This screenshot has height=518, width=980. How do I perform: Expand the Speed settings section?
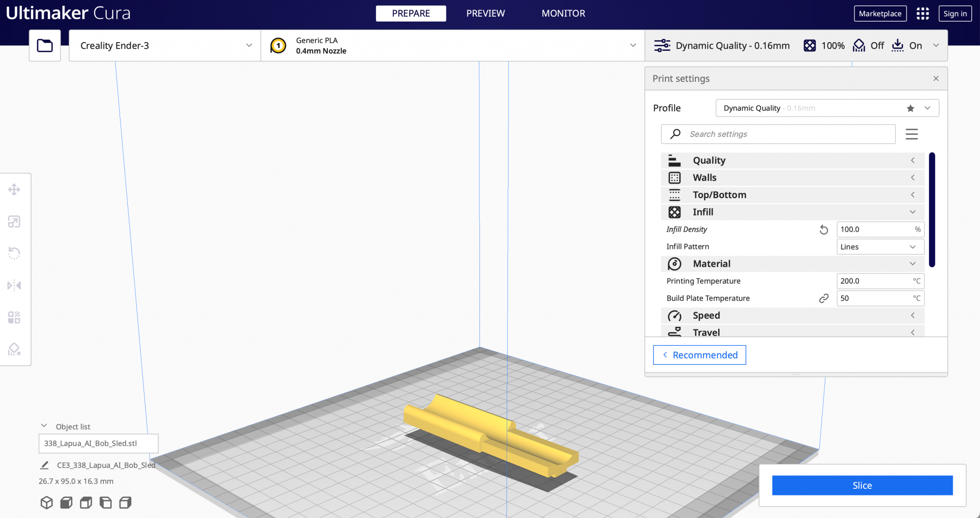point(792,315)
